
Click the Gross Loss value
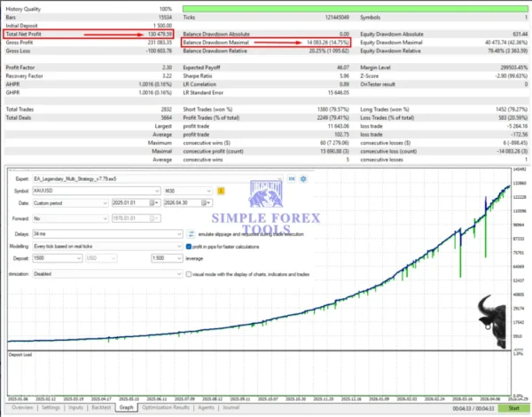(x=159, y=51)
